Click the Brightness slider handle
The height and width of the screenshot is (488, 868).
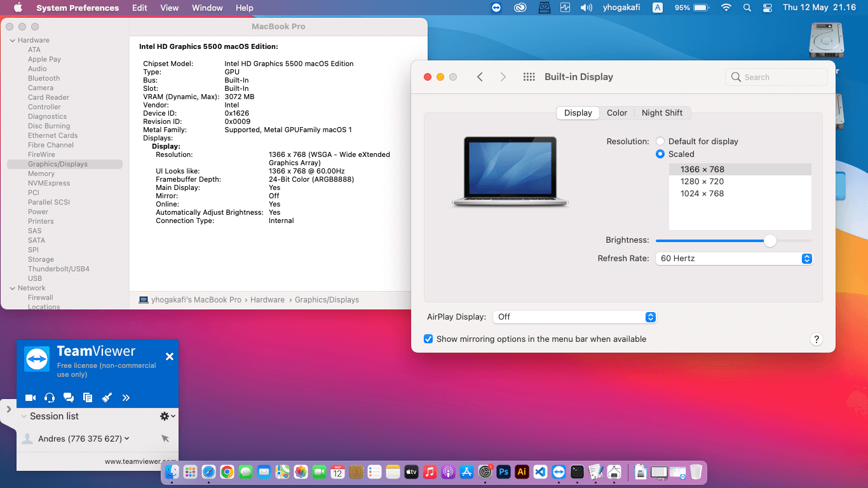pyautogui.click(x=770, y=240)
